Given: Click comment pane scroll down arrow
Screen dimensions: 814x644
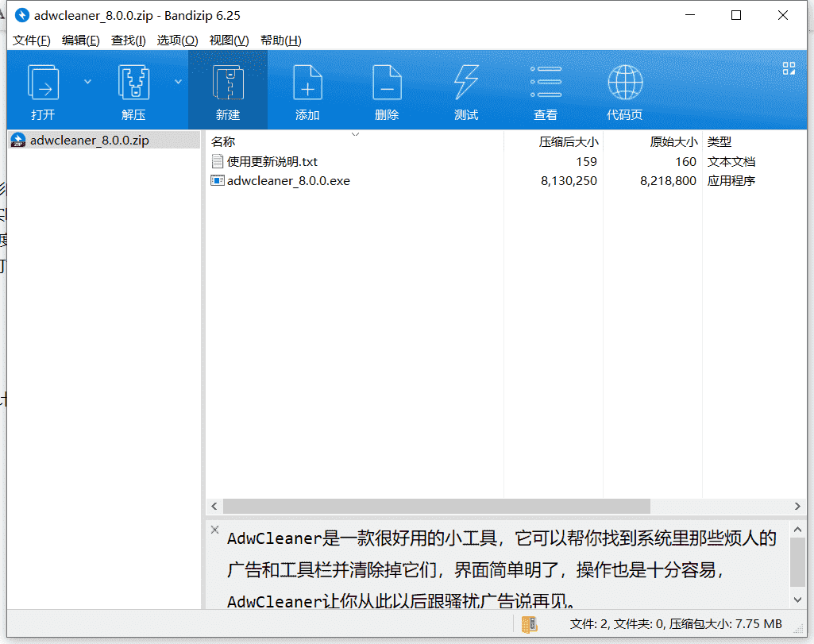Looking at the screenshot, I should (798, 600).
